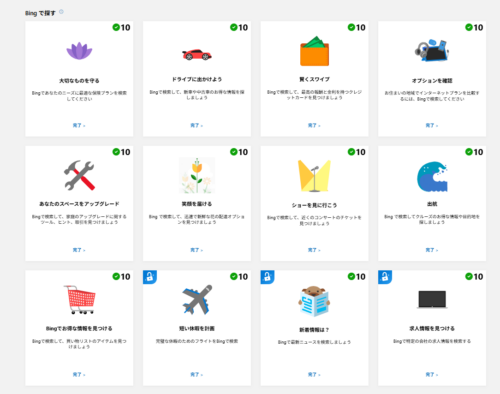Open the 完了 link under 大切なものを守る
The width and height of the screenshot is (500, 394).
79,125
